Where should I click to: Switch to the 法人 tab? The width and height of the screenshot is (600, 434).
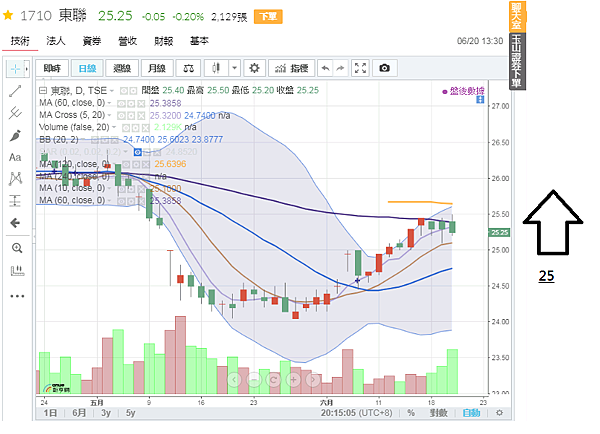point(56,41)
